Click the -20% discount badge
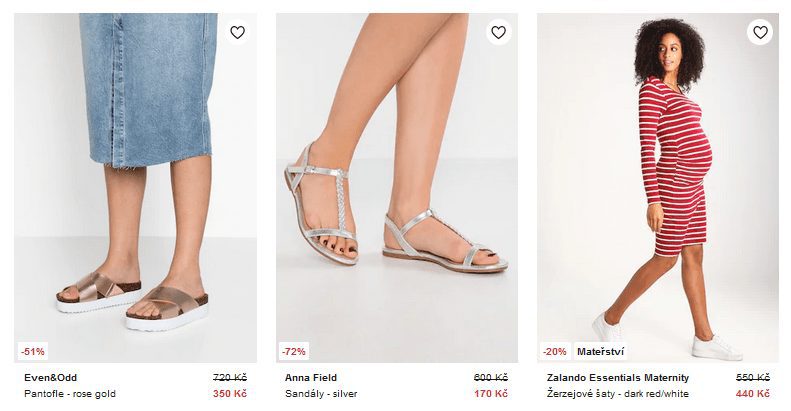 (x=555, y=351)
